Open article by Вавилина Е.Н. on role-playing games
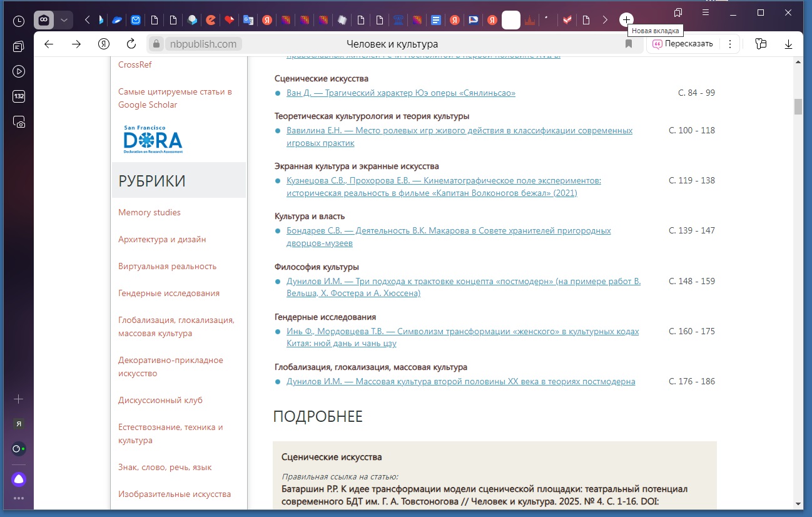Image resolution: width=812 pixels, height=517 pixels. [459, 131]
